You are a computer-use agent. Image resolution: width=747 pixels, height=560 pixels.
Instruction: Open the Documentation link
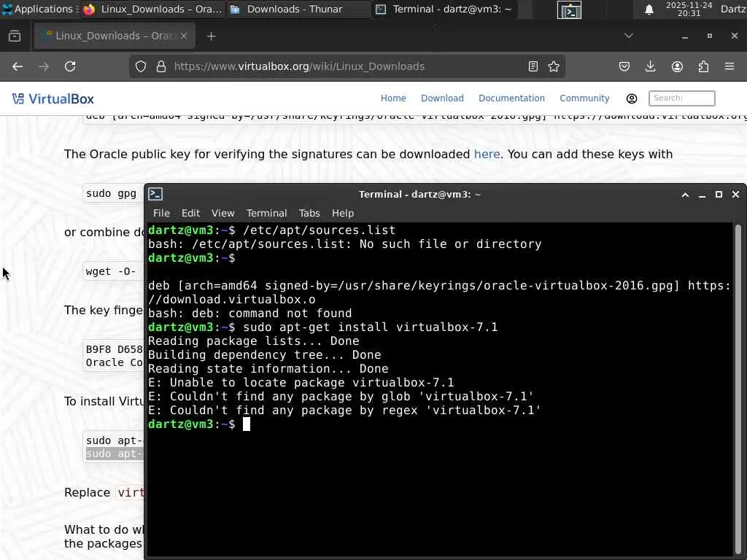(511, 98)
